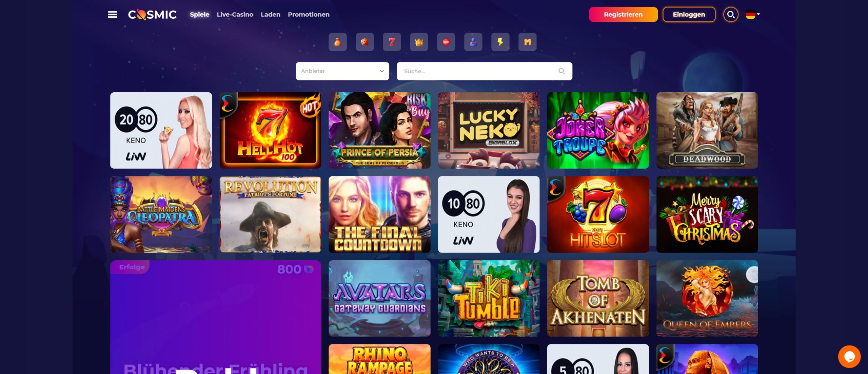Image resolution: width=868 pixels, height=374 pixels.
Task: Open the hamburger menu
Action: tap(113, 15)
